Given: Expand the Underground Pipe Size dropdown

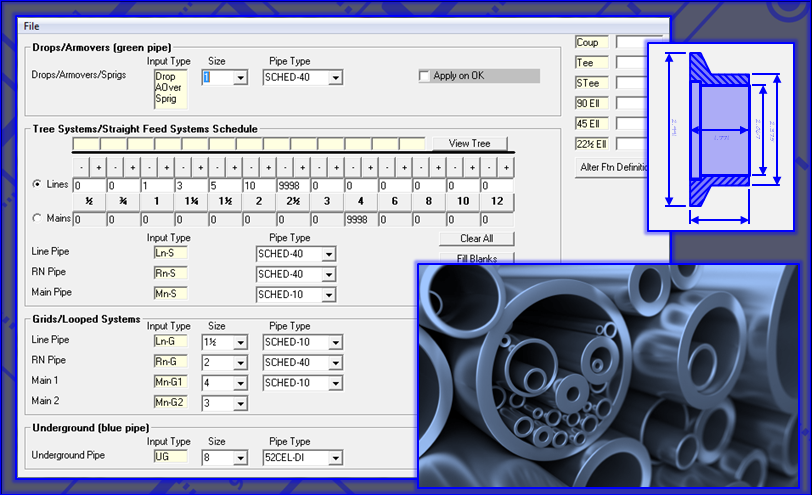Looking at the screenshot, I should pyautogui.click(x=239, y=458).
